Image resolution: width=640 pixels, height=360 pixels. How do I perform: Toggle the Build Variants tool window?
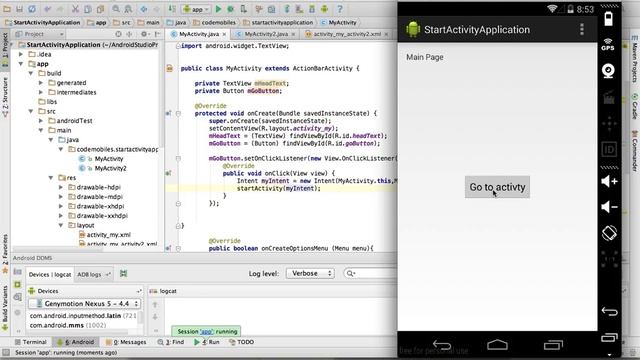[5, 307]
